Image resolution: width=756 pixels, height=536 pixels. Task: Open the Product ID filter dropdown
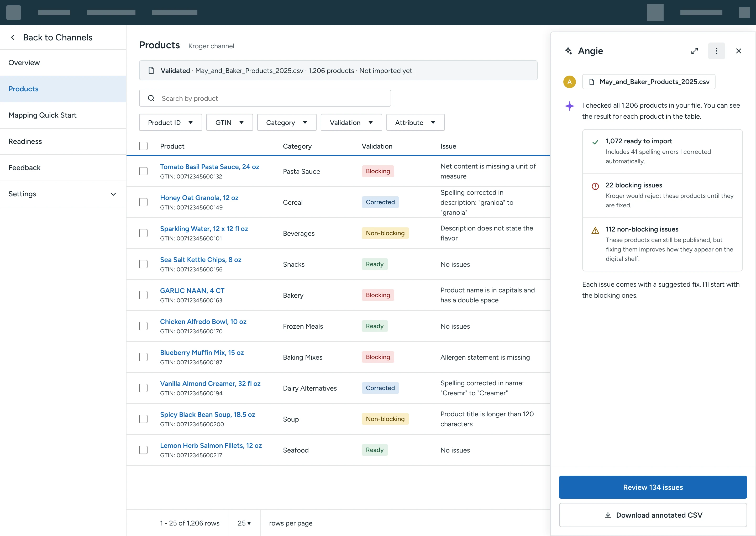pos(170,122)
